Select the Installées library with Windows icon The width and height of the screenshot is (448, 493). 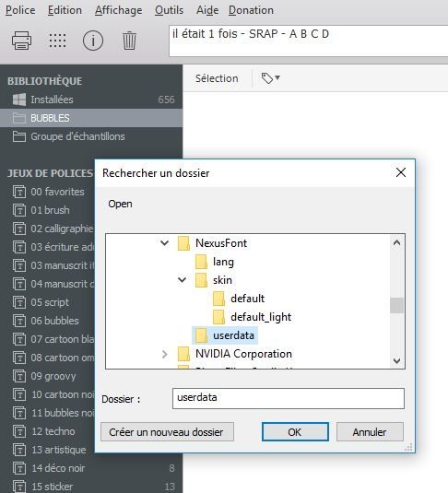pyautogui.click(x=91, y=100)
